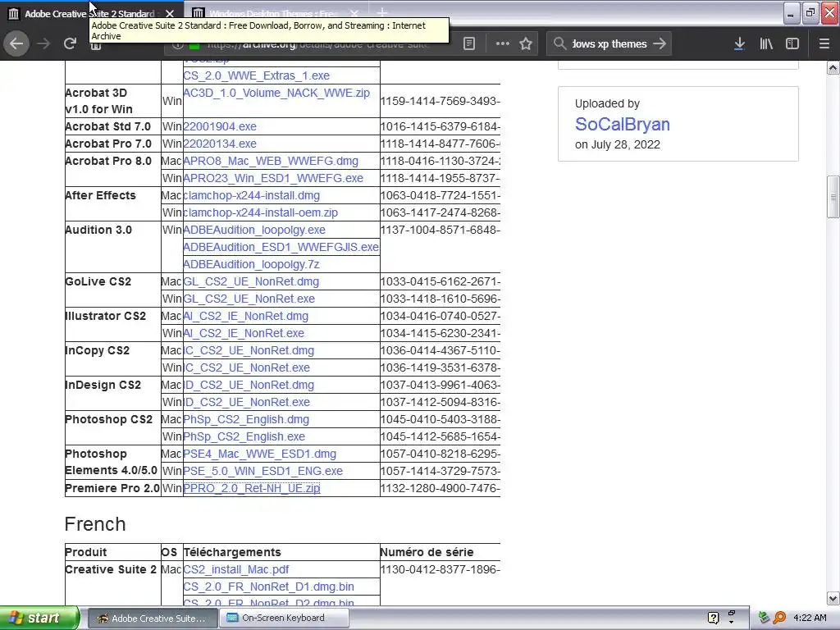
Task: Open the Firefox hamburger menu
Action: pos(824,44)
